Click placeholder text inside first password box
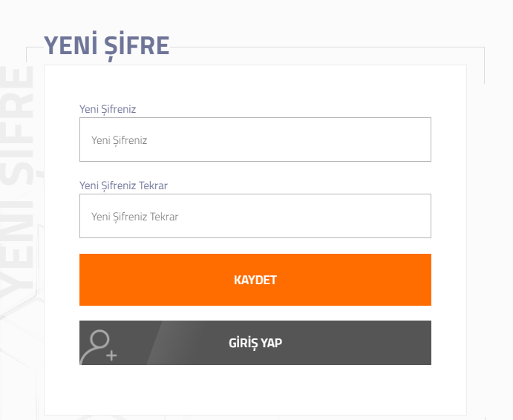This screenshot has width=513, height=420. click(x=119, y=141)
